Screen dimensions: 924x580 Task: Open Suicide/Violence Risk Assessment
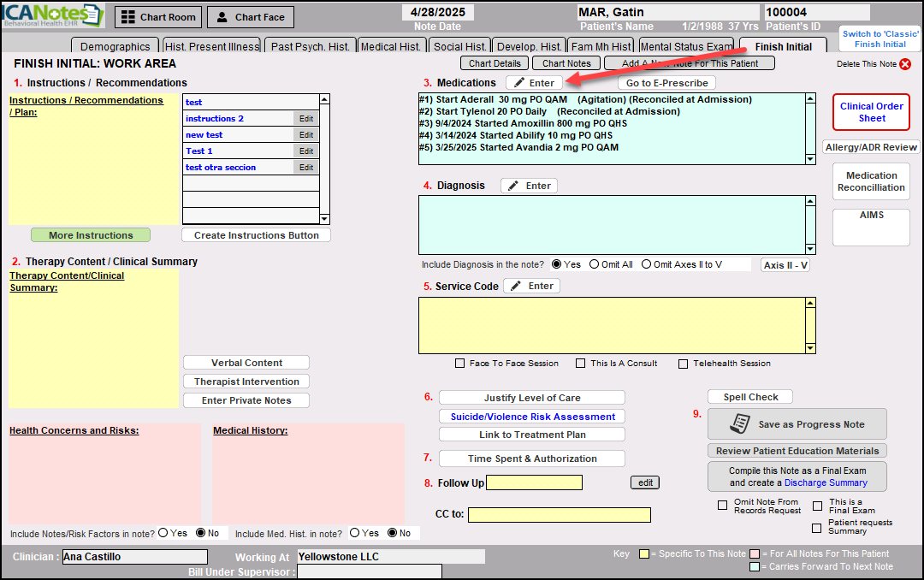tap(531, 417)
